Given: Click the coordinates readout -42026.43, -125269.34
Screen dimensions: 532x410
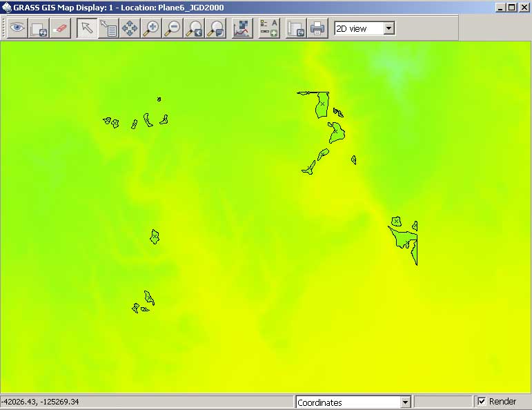Looking at the screenshot, I should 41,402.
